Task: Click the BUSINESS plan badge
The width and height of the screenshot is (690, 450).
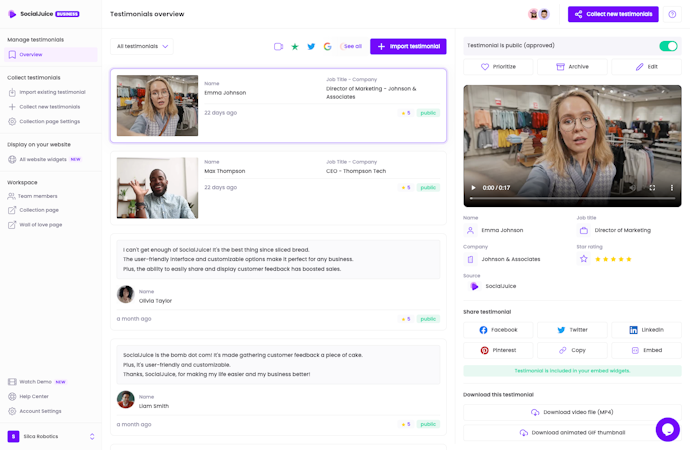Action: point(67,14)
